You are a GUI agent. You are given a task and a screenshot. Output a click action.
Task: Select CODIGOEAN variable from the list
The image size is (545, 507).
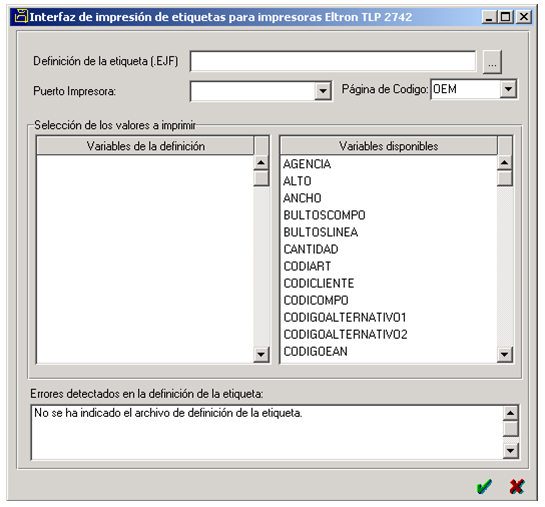pos(315,351)
